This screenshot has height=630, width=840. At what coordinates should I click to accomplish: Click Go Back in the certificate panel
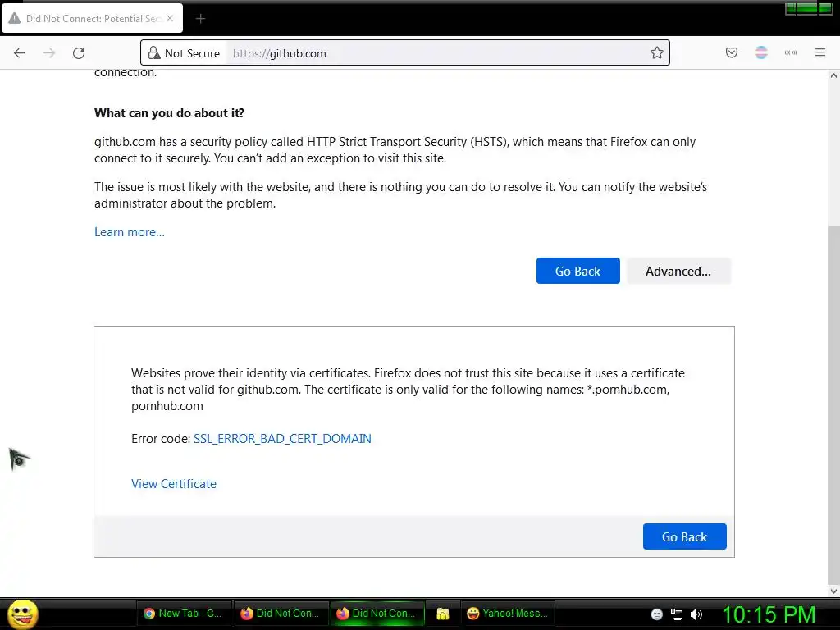685,536
